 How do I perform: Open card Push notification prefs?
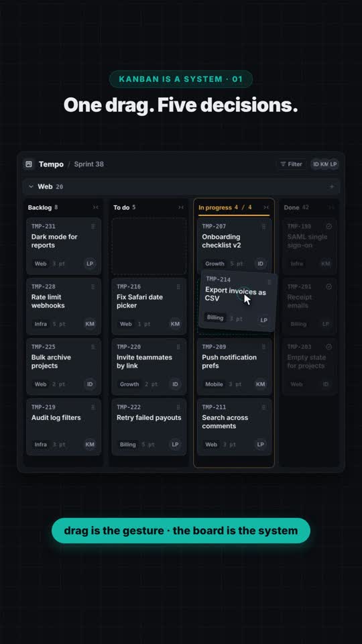click(x=235, y=367)
